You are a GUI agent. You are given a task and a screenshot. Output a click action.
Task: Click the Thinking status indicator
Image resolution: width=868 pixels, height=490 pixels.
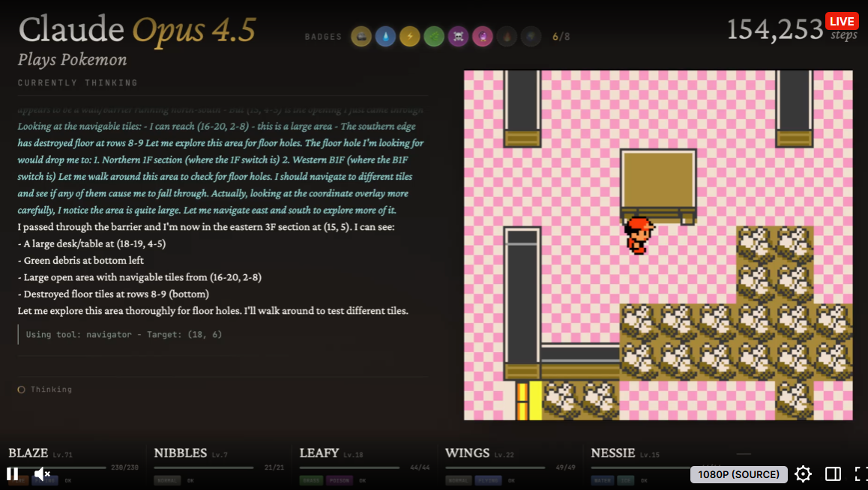point(45,390)
